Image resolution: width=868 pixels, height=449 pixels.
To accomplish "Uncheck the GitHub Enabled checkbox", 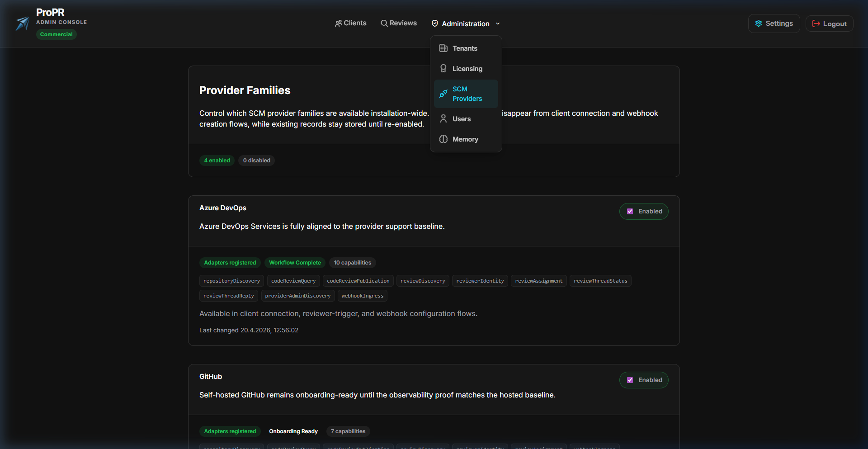I will click(630, 380).
